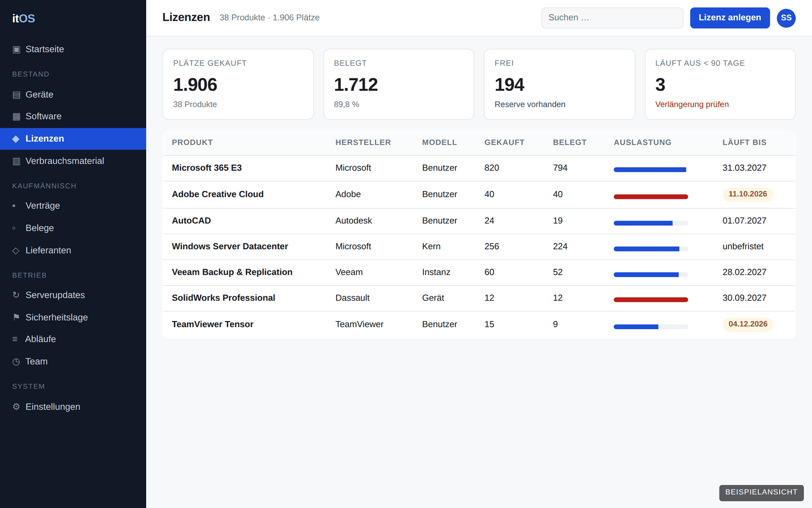The height and width of the screenshot is (508, 812).
Task: Click the Software grid icon
Action: [16, 116]
